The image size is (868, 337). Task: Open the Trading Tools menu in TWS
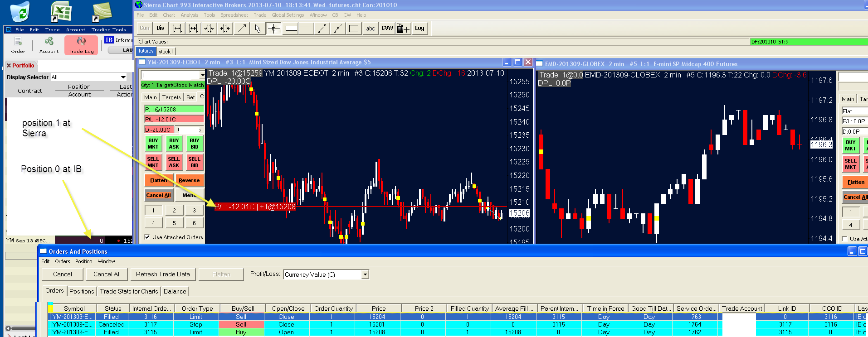click(109, 30)
